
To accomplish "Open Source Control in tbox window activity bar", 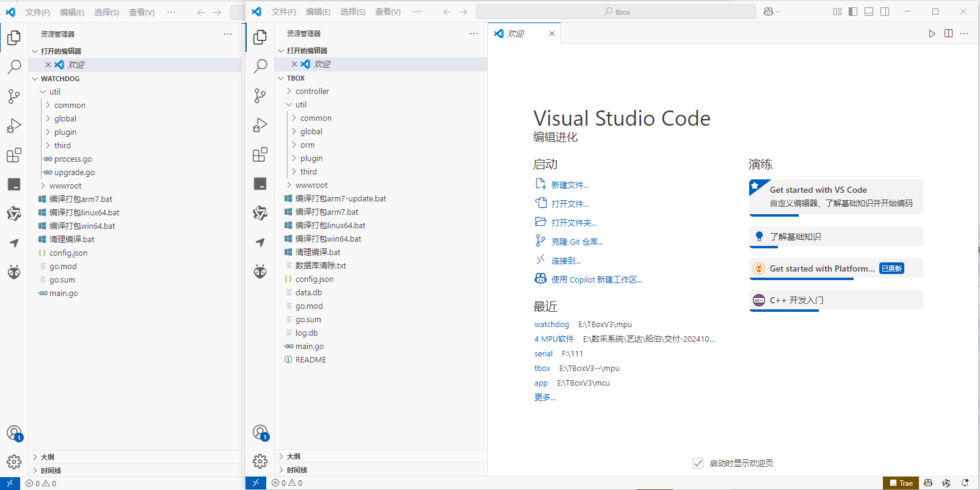I will coord(260,95).
